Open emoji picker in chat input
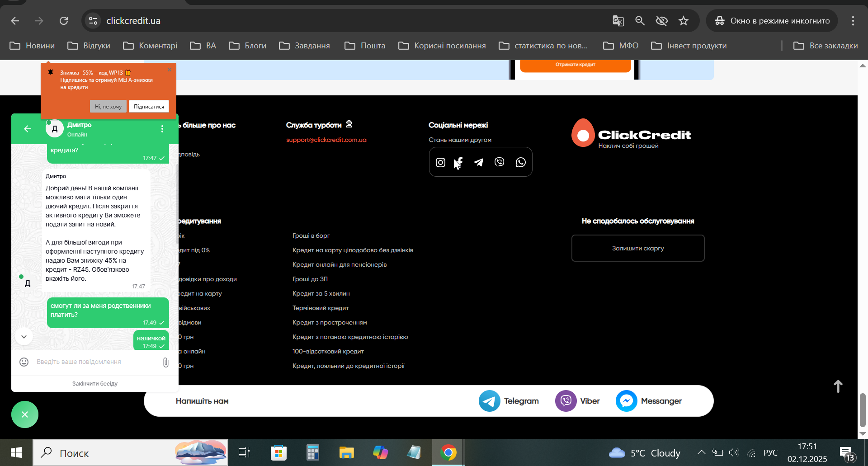This screenshot has height=466, width=868. click(24, 362)
